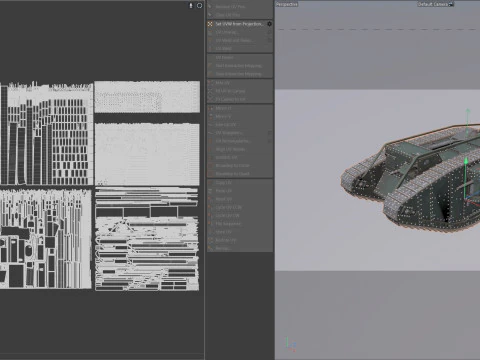
Task: Choose Align UV Islands command
Action: point(240,149)
